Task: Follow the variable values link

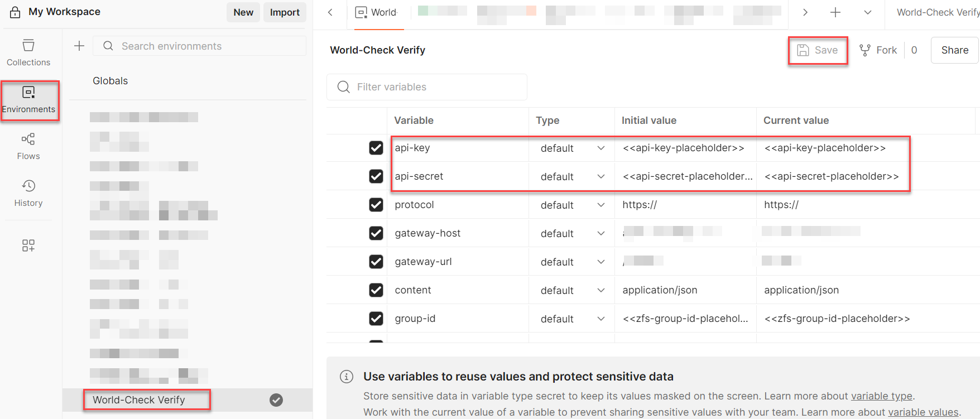Action: pyautogui.click(x=923, y=412)
